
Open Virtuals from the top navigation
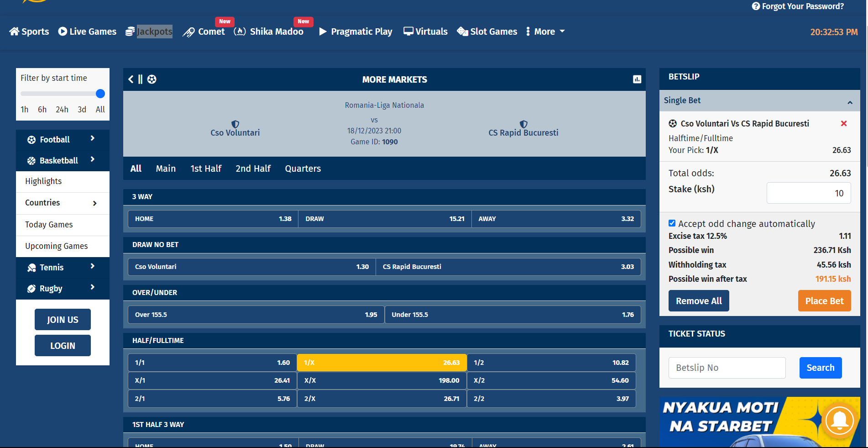425,32
